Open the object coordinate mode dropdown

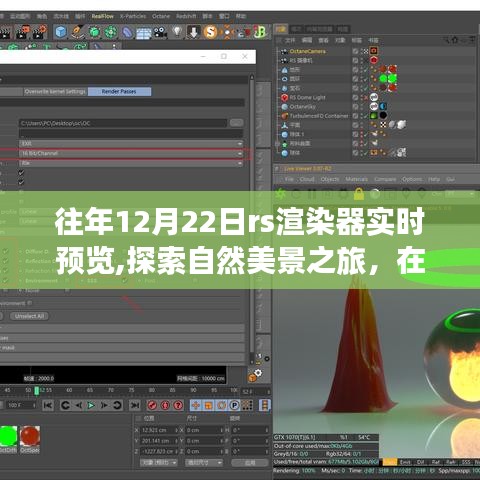pos(158,463)
